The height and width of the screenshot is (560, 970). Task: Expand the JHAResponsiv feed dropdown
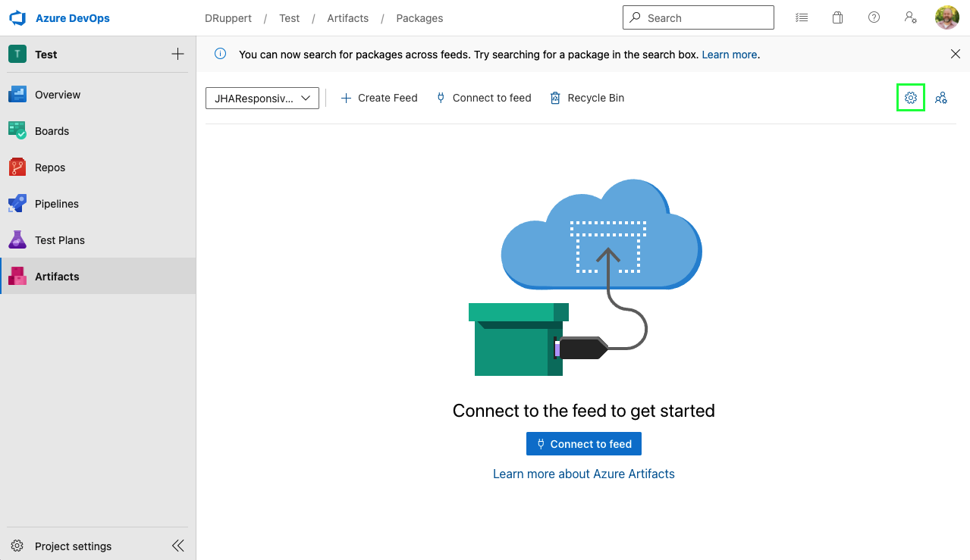point(262,98)
